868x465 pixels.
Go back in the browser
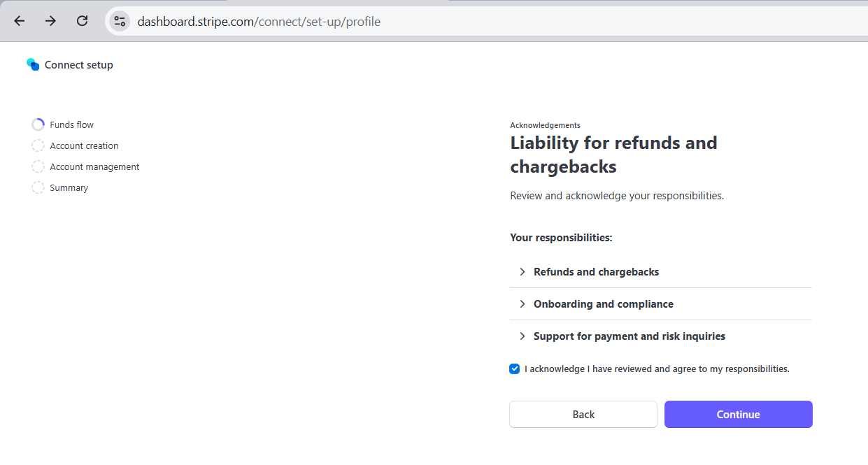(x=20, y=21)
